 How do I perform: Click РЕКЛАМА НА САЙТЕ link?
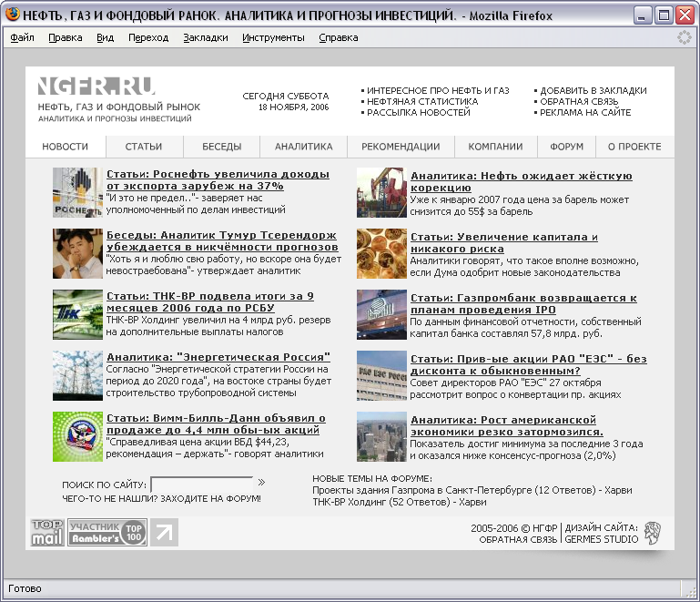tap(585, 113)
